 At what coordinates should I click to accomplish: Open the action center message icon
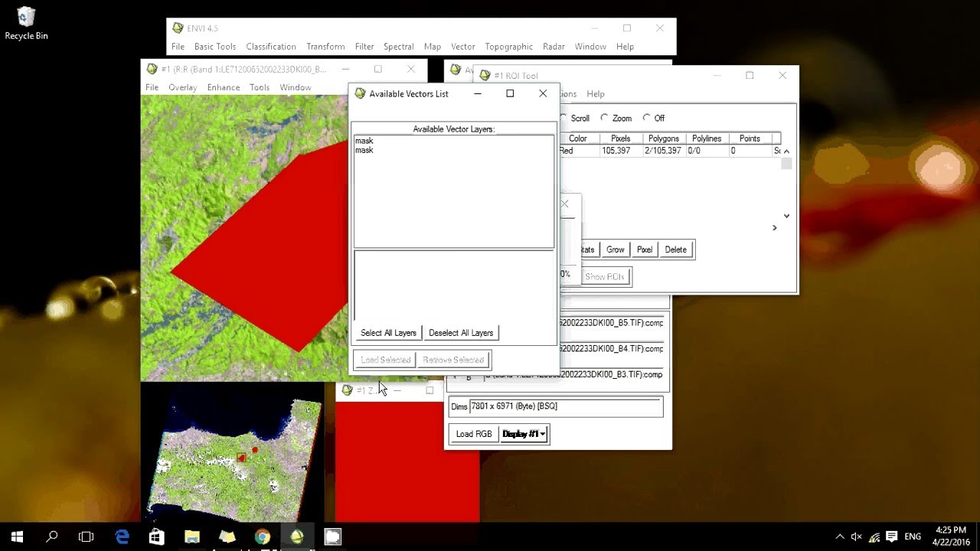890,536
